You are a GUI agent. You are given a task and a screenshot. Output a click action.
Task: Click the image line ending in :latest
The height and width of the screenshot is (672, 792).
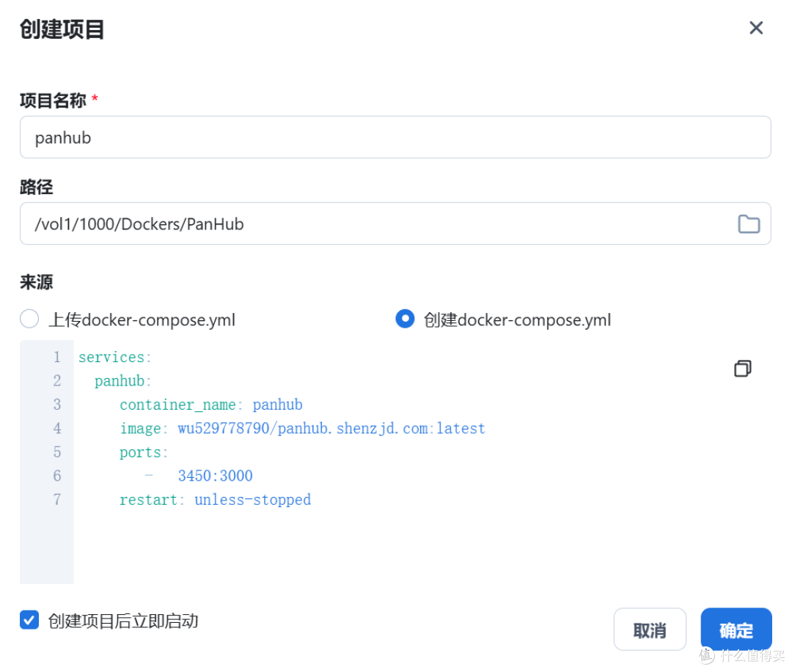tap(301, 428)
